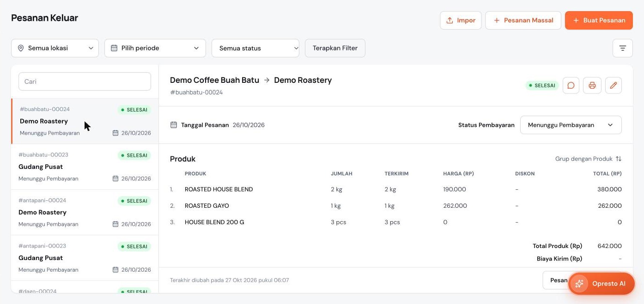The image size is (644, 304).
Task: Click the 380.000 total for House Blend
Action: [x=610, y=189]
